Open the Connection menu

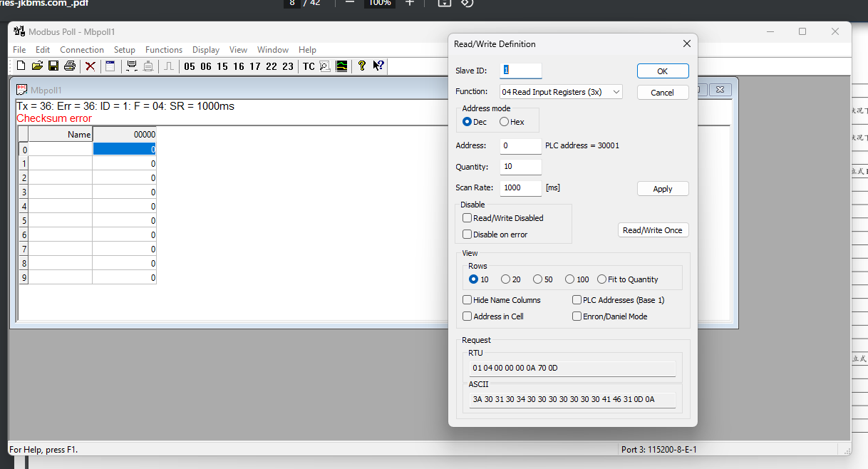pyautogui.click(x=82, y=50)
